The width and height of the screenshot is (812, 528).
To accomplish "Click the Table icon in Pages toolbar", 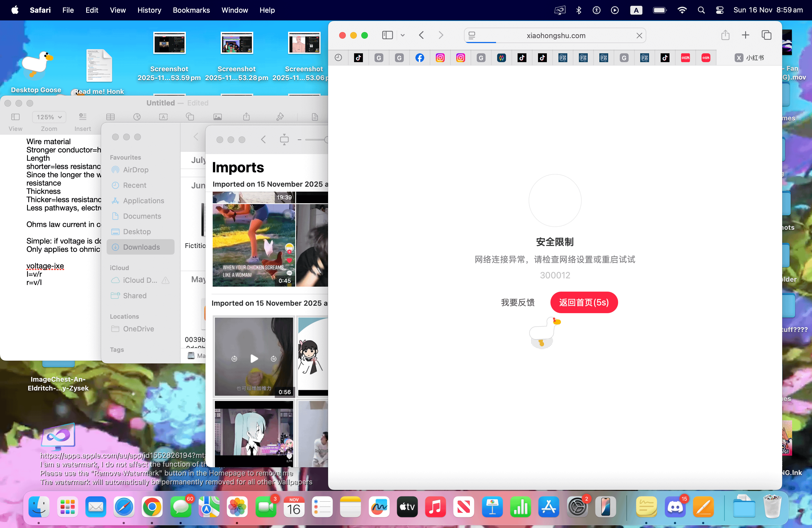I will [110, 117].
